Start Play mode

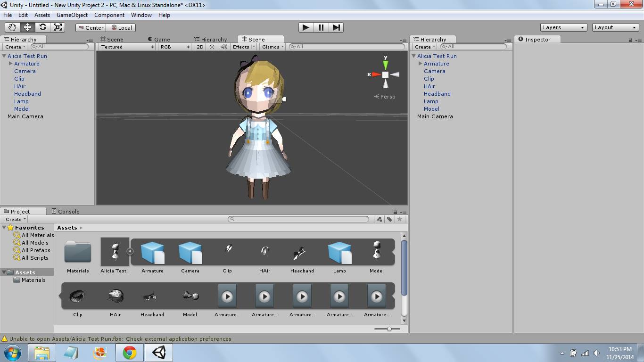tap(306, 27)
